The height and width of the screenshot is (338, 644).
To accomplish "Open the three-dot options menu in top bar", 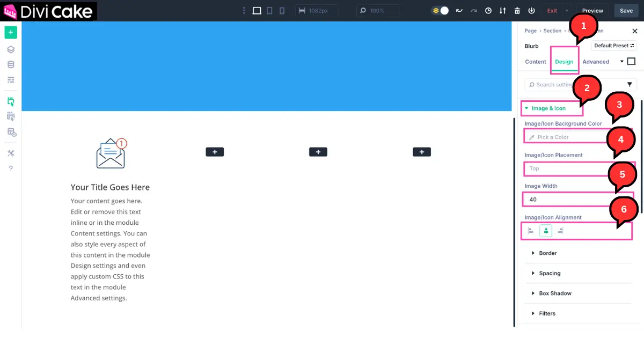I will [244, 11].
